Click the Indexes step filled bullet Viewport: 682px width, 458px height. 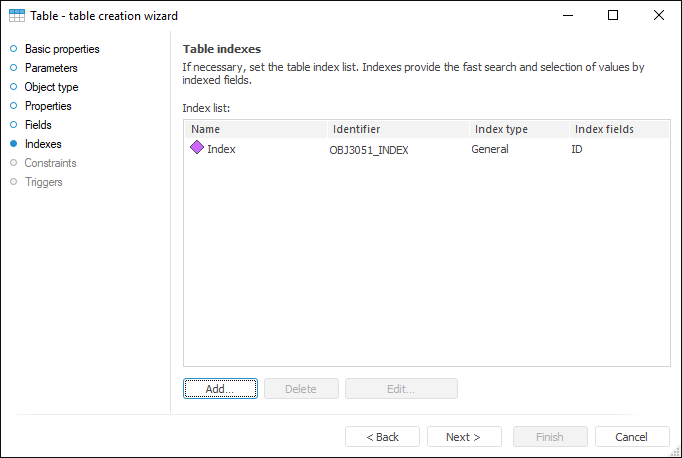tap(14, 144)
